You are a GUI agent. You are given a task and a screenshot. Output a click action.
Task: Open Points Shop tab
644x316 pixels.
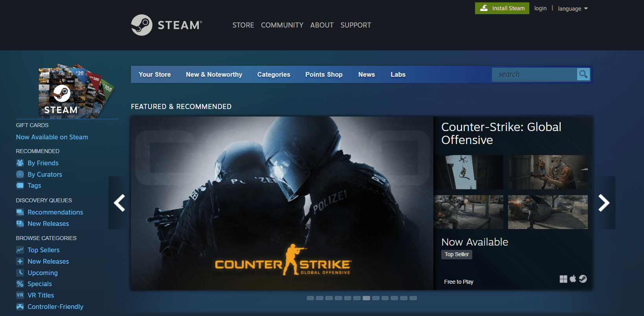point(324,74)
